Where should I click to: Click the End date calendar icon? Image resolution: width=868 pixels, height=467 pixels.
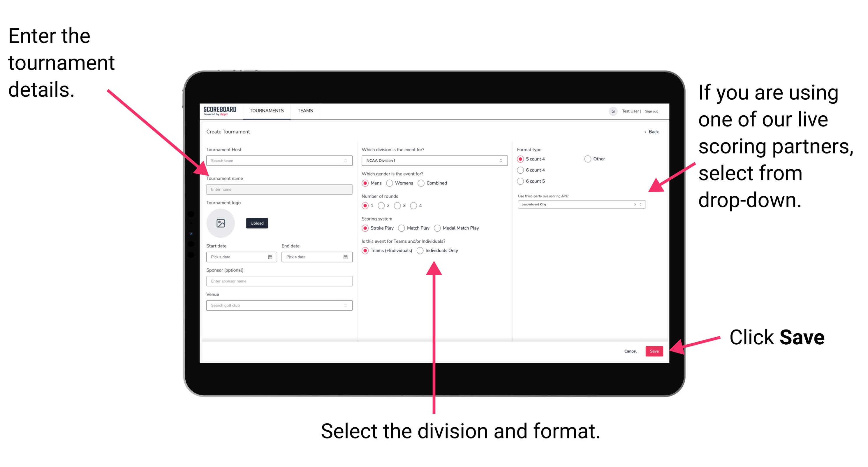[x=346, y=258]
